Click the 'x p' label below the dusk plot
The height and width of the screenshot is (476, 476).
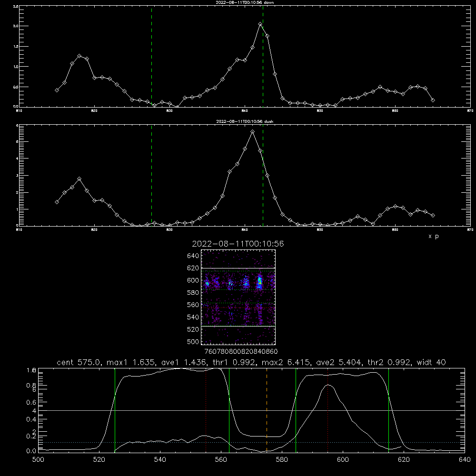(x=434, y=236)
